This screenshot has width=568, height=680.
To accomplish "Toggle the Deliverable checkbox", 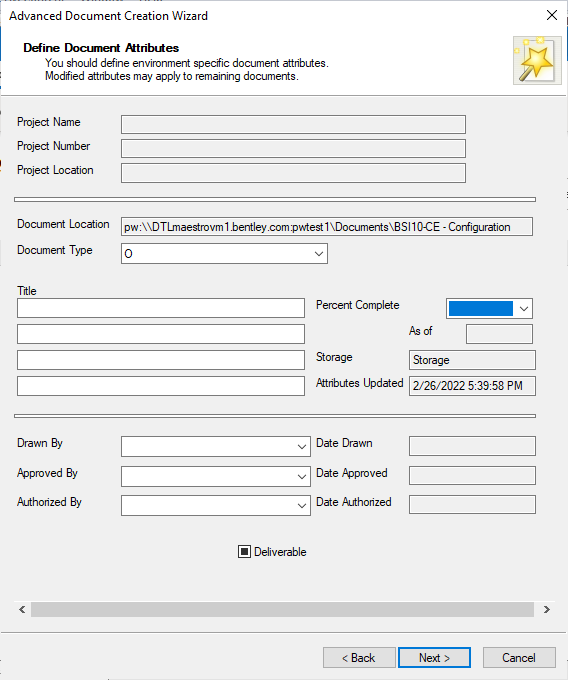I will (245, 552).
